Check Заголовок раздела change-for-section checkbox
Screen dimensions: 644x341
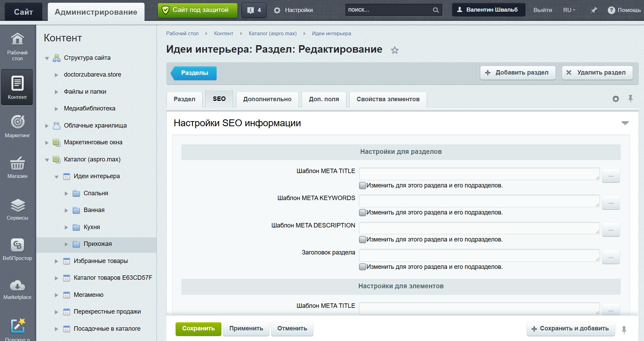click(362, 267)
